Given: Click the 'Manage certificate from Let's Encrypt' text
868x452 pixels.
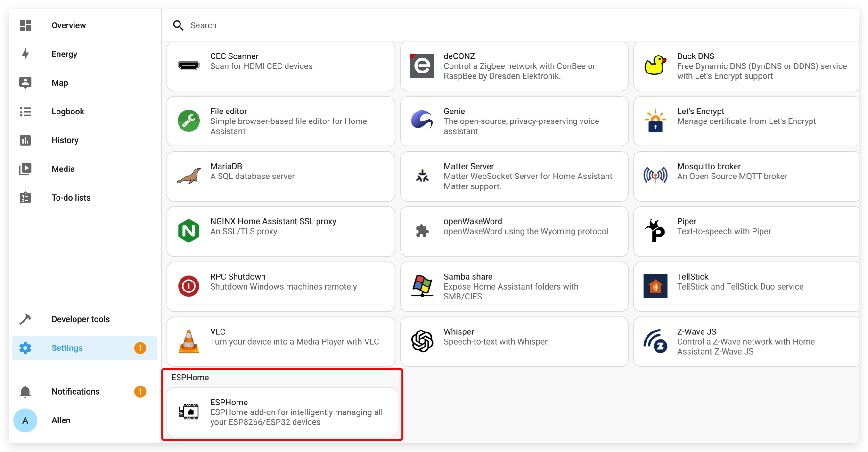Looking at the screenshot, I should coord(746,121).
